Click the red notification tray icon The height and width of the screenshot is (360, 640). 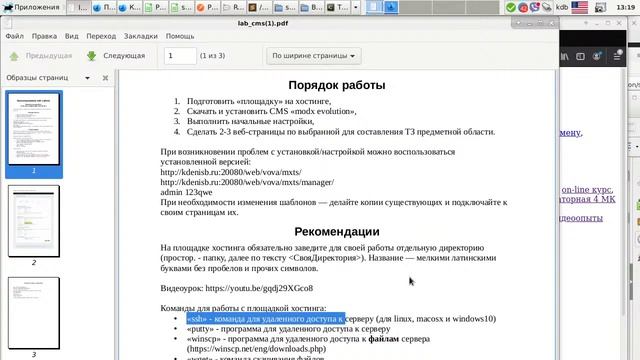tap(523, 7)
